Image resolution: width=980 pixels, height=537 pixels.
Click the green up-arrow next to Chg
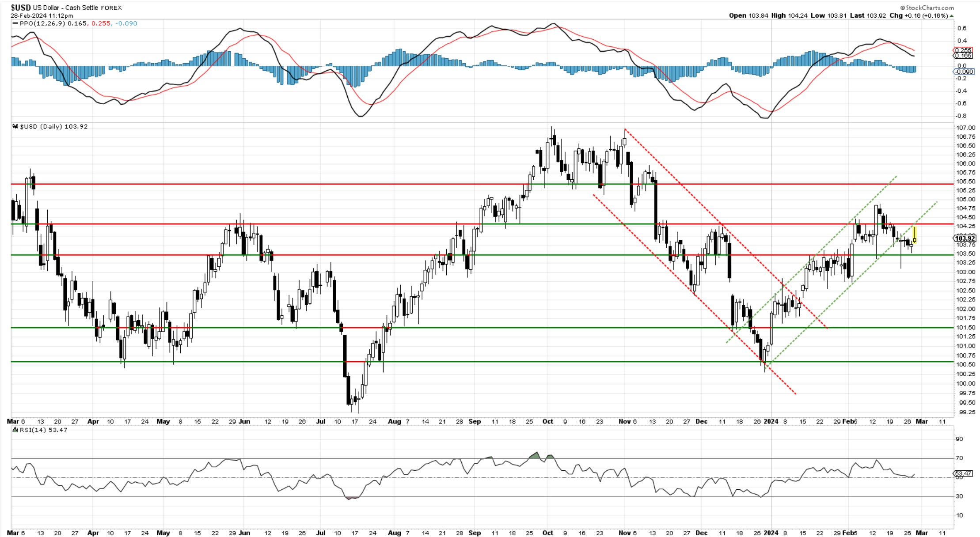click(951, 16)
